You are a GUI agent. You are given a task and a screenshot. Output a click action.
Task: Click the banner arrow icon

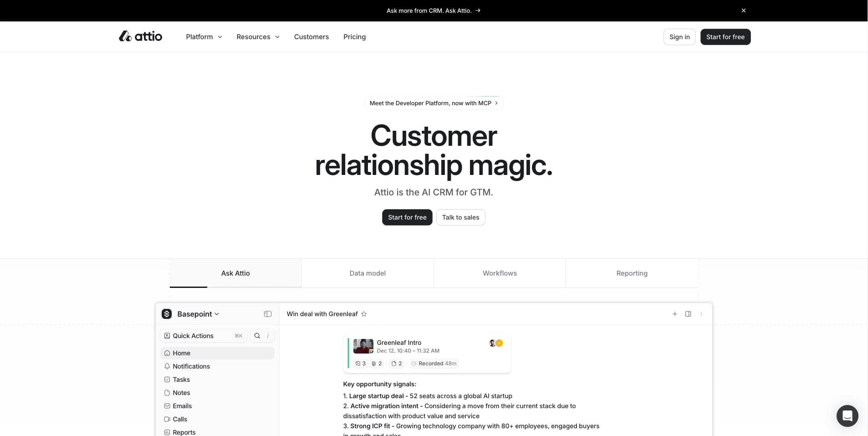[x=478, y=10]
